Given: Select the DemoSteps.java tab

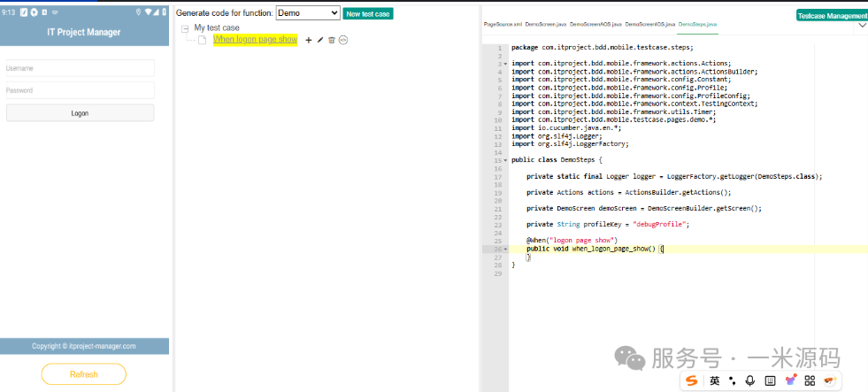Looking at the screenshot, I should point(697,25).
